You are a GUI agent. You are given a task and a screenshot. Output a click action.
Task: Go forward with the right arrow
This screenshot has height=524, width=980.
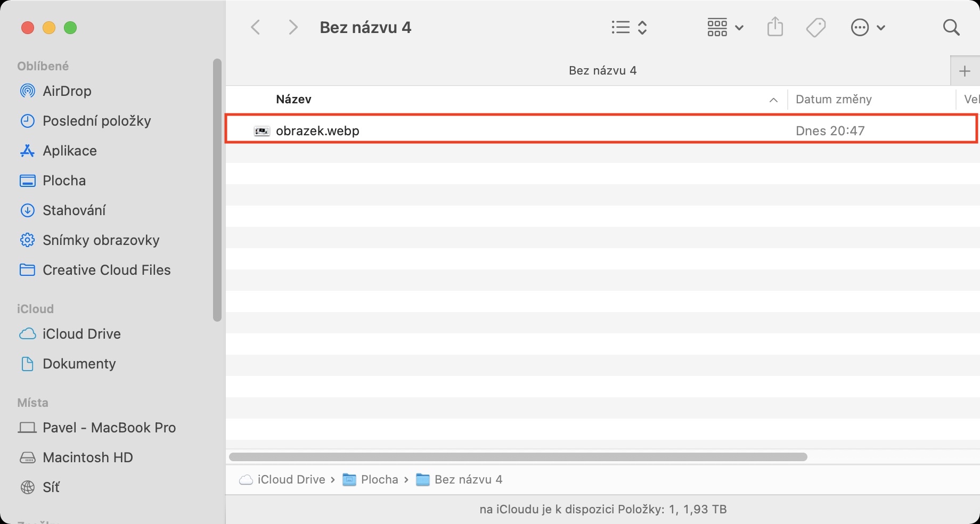(x=292, y=27)
